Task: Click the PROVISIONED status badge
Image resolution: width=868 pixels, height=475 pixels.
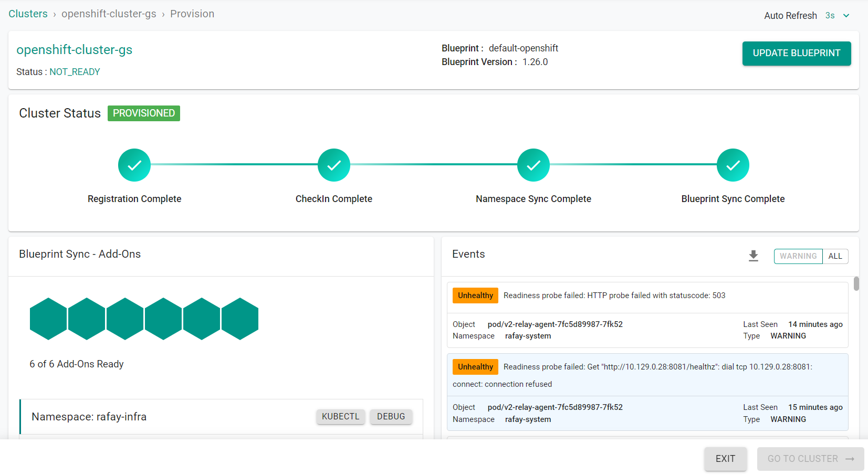Action: (144, 113)
